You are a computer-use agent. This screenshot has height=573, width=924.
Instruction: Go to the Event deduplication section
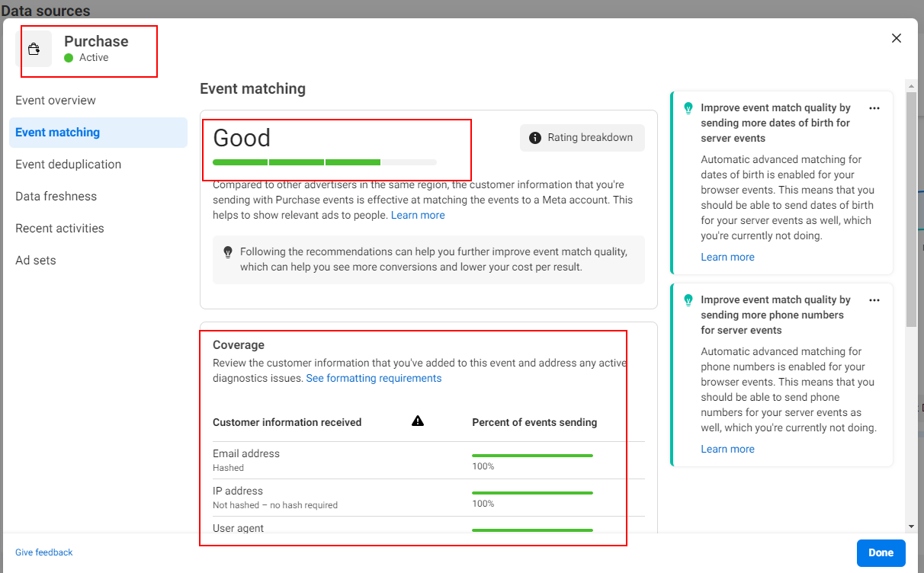(x=68, y=165)
